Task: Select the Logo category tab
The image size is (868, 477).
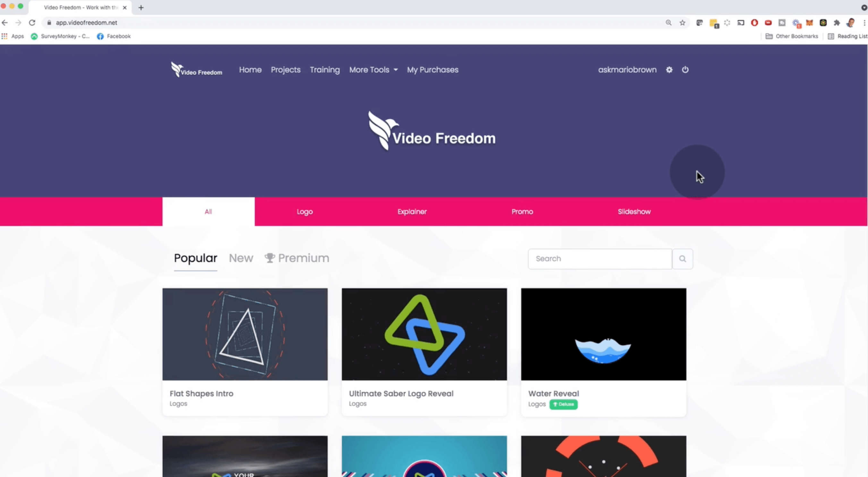Action: (x=304, y=212)
